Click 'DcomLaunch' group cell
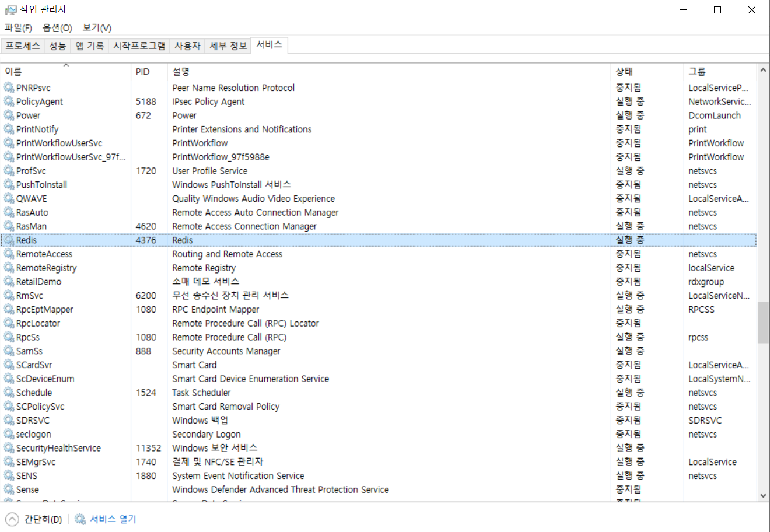The width and height of the screenshot is (770, 532). [715, 116]
